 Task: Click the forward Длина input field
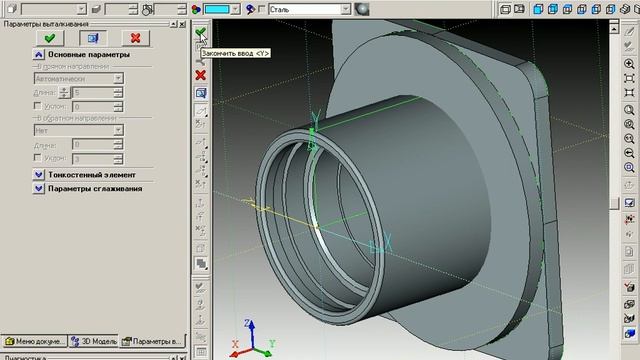[93, 93]
